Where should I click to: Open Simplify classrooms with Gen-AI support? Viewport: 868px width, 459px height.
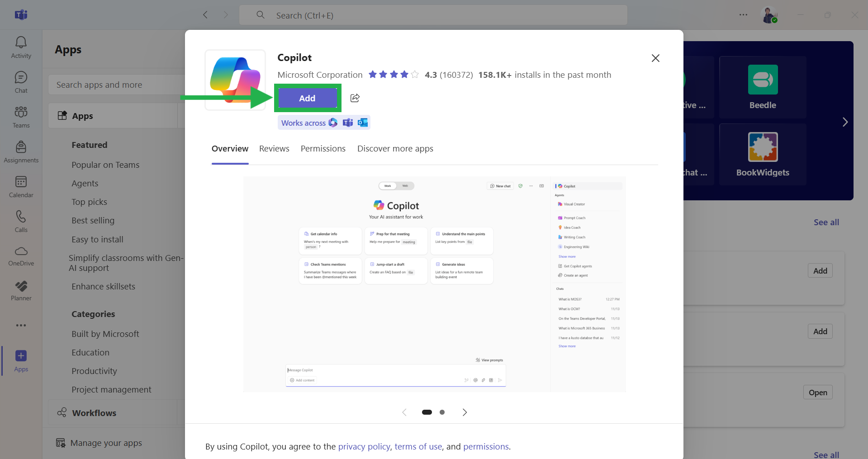pos(126,263)
